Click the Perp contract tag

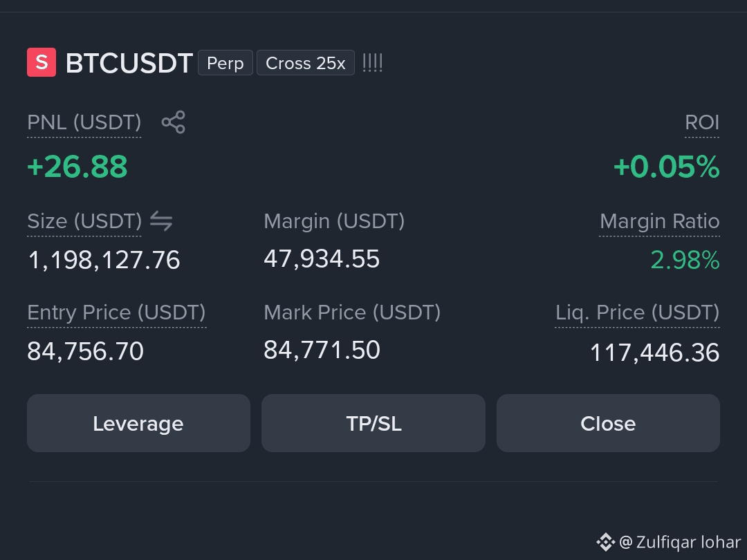click(225, 63)
